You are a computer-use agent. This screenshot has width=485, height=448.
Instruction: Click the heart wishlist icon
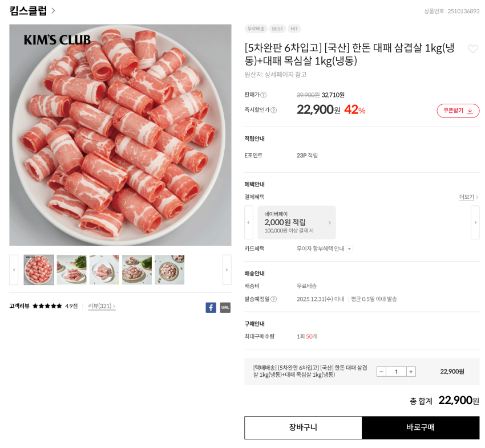472,49
